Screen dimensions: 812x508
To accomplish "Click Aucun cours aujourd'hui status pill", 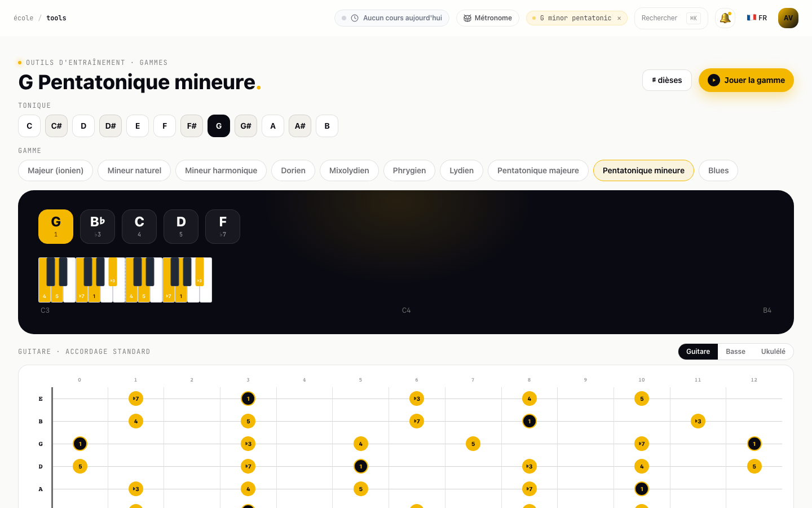I will pyautogui.click(x=392, y=18).
